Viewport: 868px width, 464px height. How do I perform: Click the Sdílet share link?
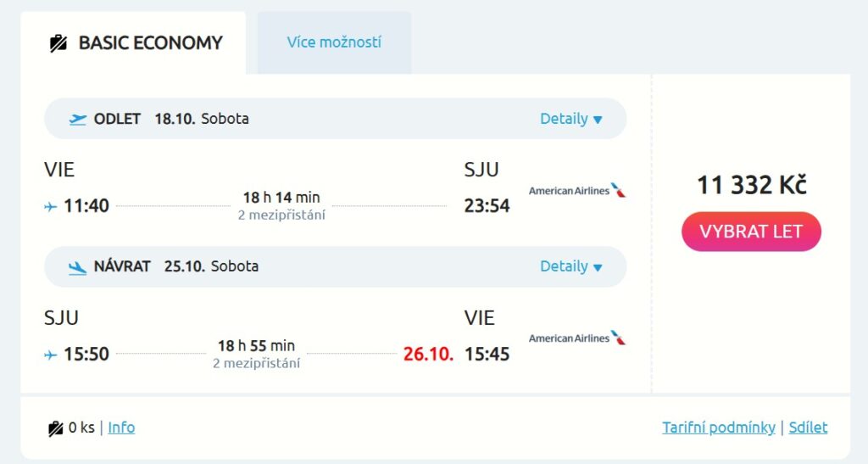coord(808,428)
